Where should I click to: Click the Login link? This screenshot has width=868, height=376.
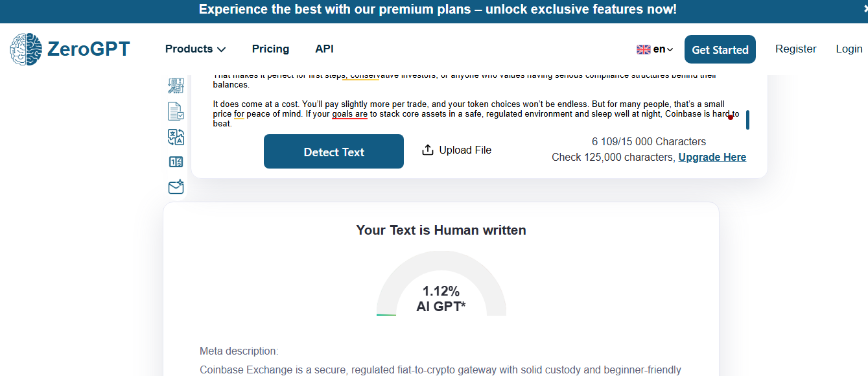tap(849, 49)
